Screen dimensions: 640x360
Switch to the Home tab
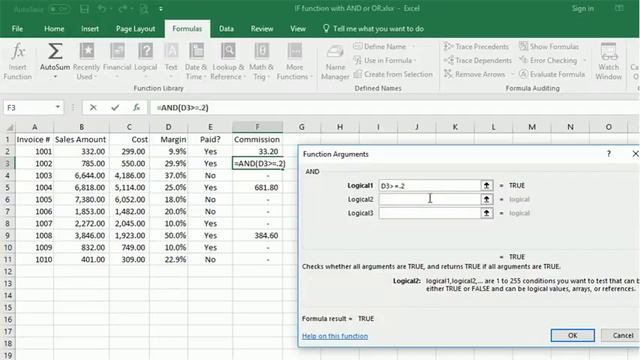[54, 29]
